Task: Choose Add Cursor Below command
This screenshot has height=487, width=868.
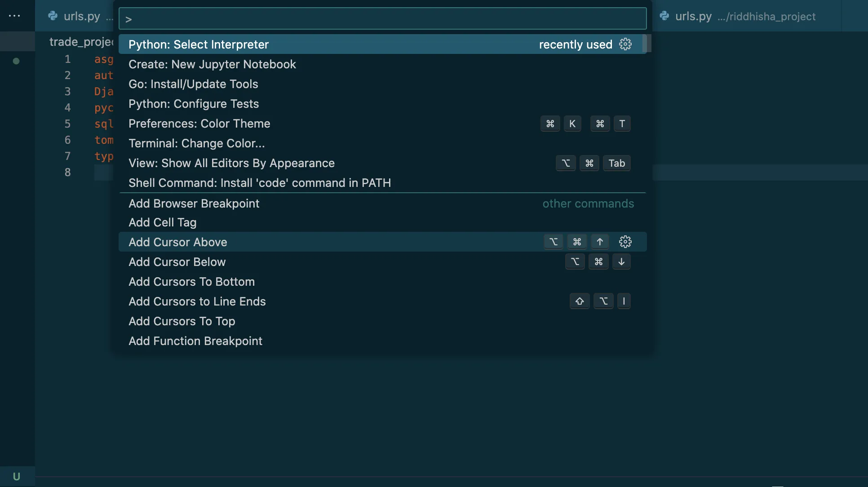Action: coord(177,262)
